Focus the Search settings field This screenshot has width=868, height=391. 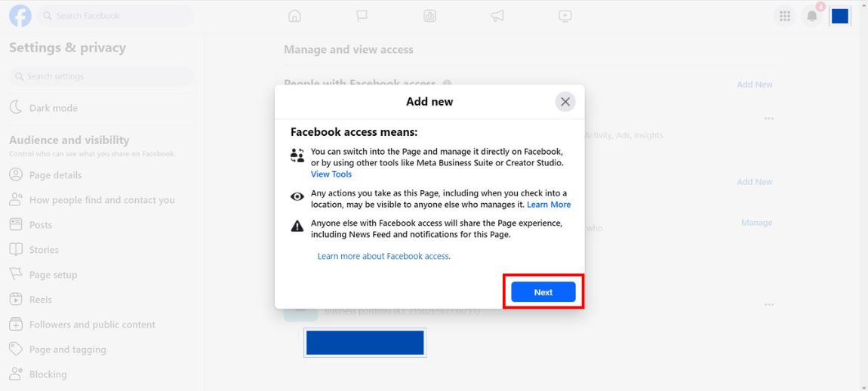pyautogui.click(x=101, y=76)
